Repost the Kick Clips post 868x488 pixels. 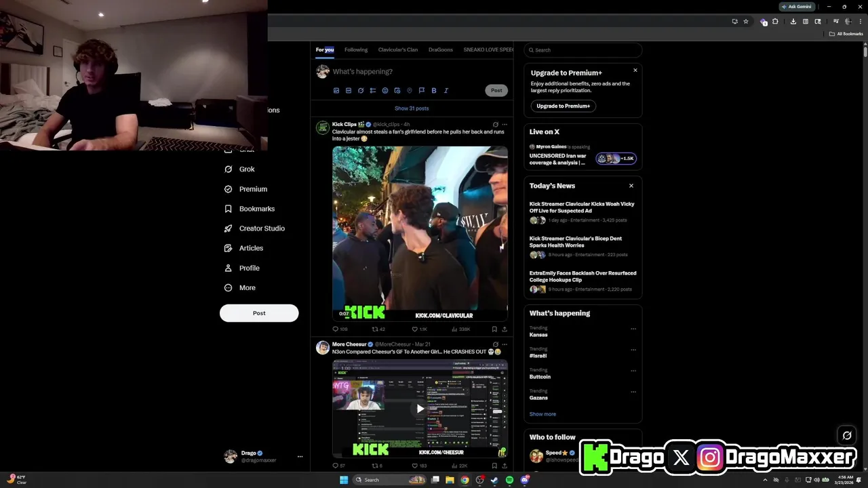click(378, 329)
